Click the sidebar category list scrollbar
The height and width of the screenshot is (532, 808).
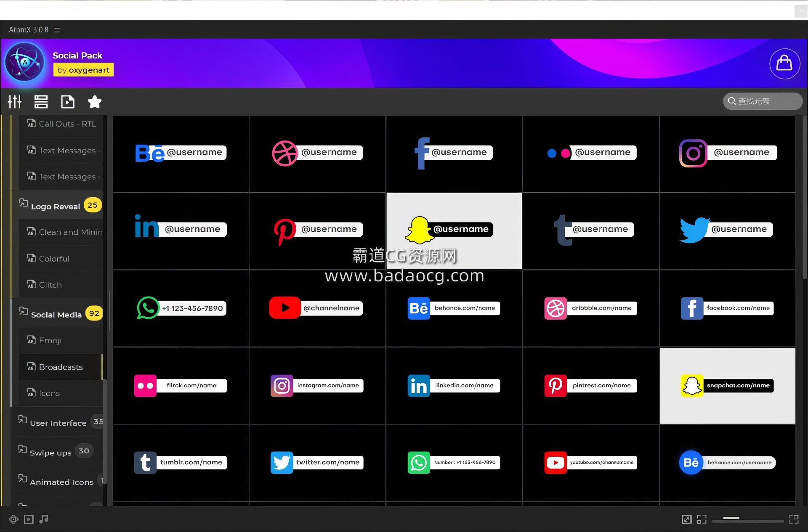coord(105,431)
